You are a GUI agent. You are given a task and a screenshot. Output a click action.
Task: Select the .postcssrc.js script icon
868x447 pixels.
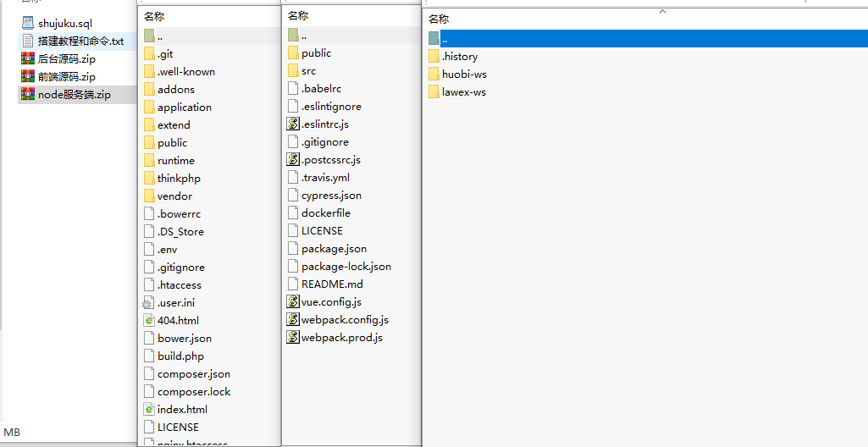[x=293, y=159]
